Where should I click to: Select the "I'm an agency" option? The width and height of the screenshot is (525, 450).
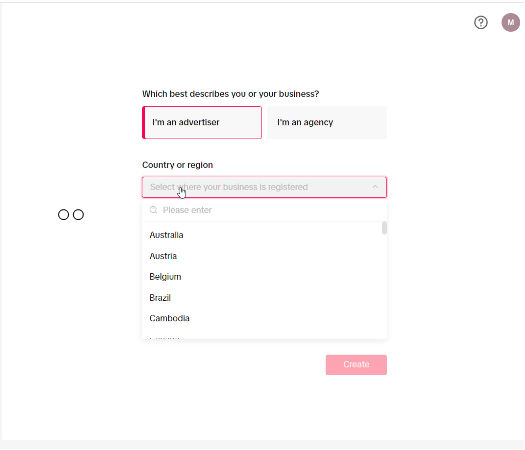[x=327, y=122]
